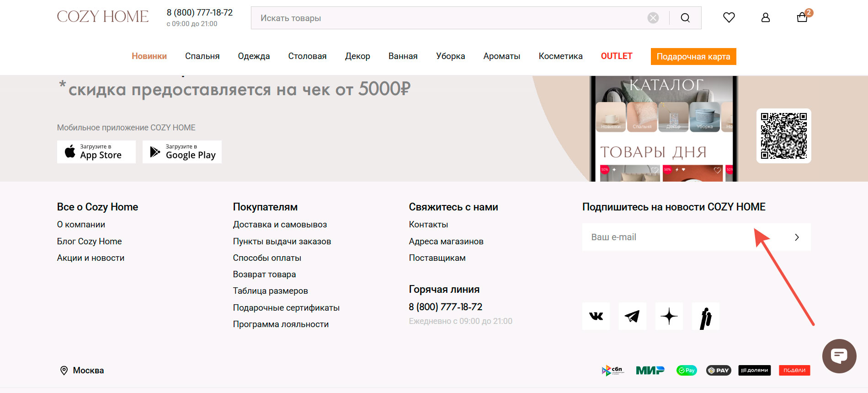Screen dimensions: 868x393
Task: Click the СБП payment logo
Action: point(612,370)
